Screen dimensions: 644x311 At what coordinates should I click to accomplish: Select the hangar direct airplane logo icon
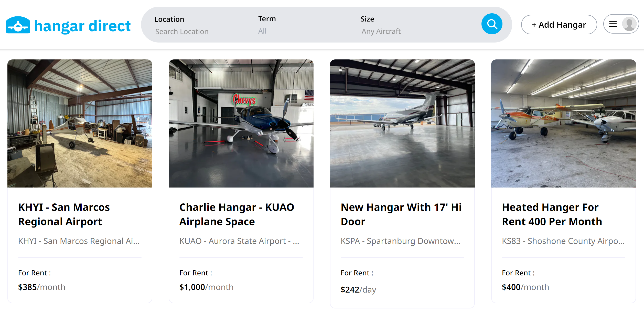[x=18, y=25]
